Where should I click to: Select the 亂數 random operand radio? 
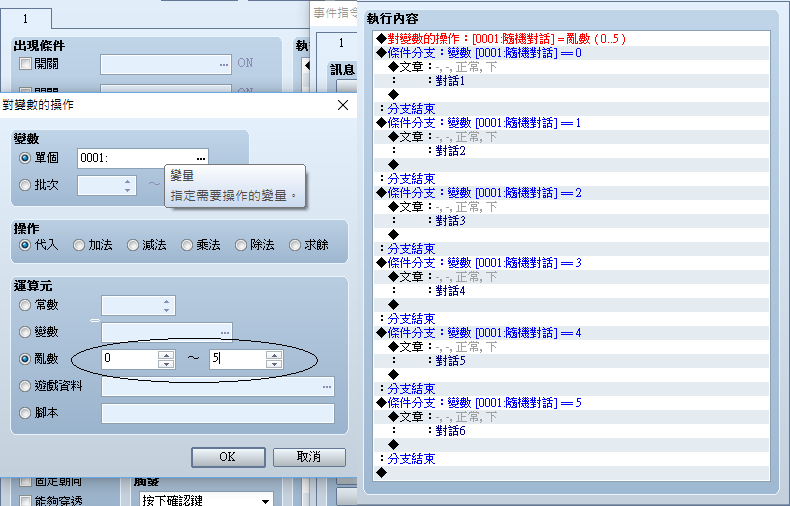(x=25, y=359)
